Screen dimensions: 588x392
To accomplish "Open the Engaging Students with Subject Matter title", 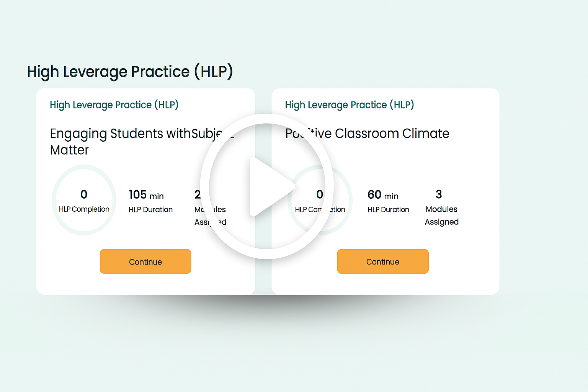I will 130,141.
